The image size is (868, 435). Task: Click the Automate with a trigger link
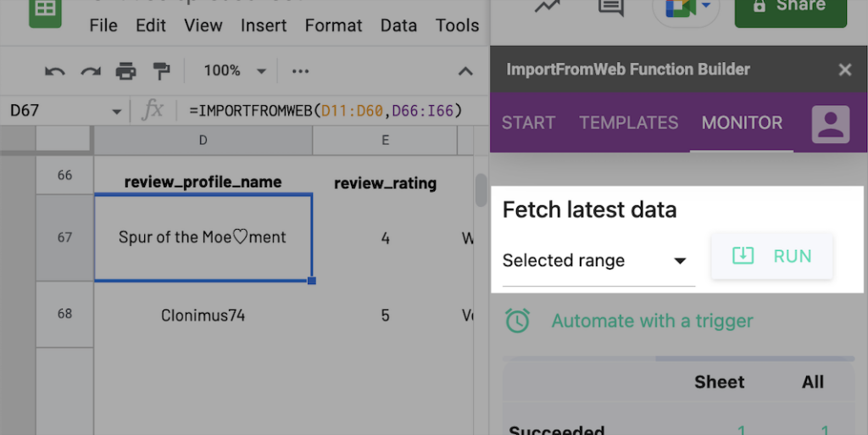pos(651,321)
